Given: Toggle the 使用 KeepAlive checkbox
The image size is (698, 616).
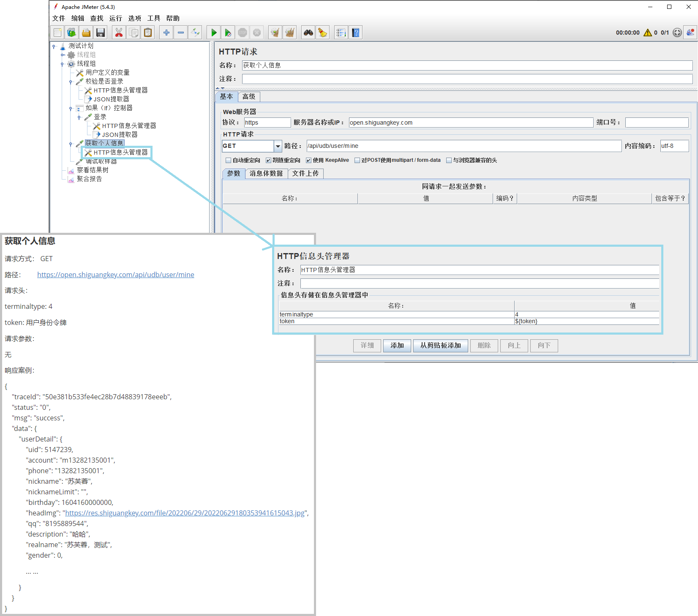Looking at the screenshot, I should [308, 161].
